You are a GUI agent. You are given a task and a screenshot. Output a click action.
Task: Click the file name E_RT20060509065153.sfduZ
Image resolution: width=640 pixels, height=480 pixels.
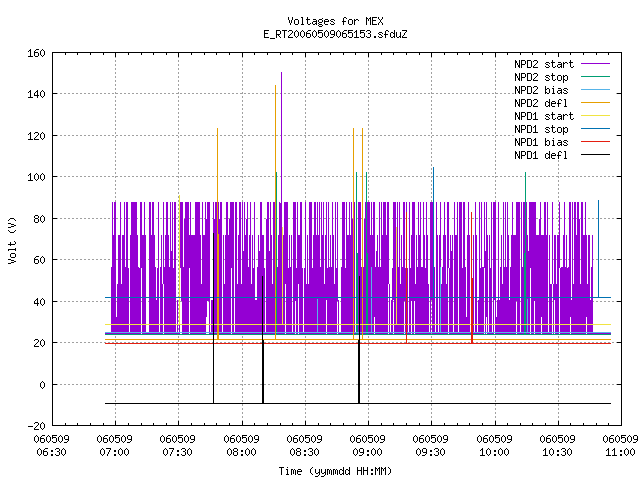[335, 34]
